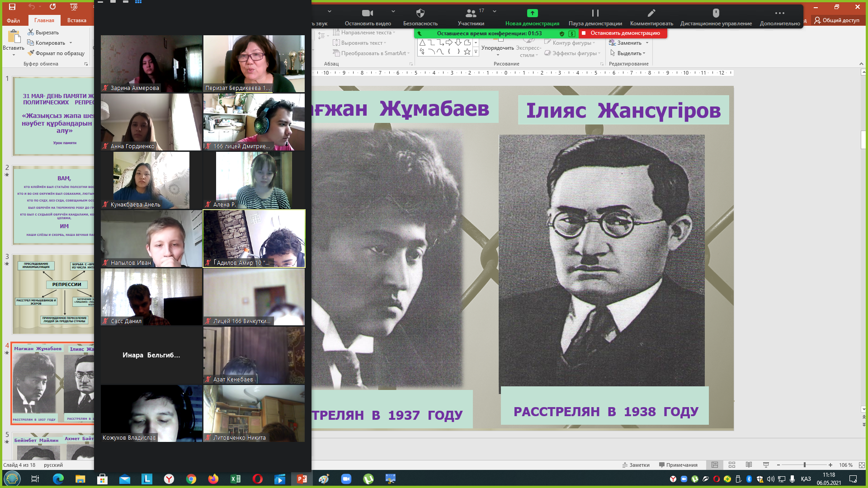Viewport: 868px width, 488px height.
Task: Click the Remote control mouse icon
Action: 716,14
